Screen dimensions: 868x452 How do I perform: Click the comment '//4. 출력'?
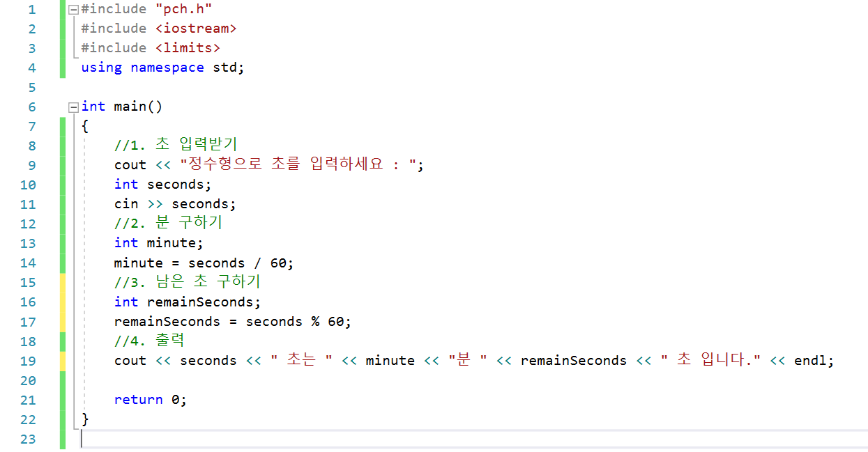point(149,340)
